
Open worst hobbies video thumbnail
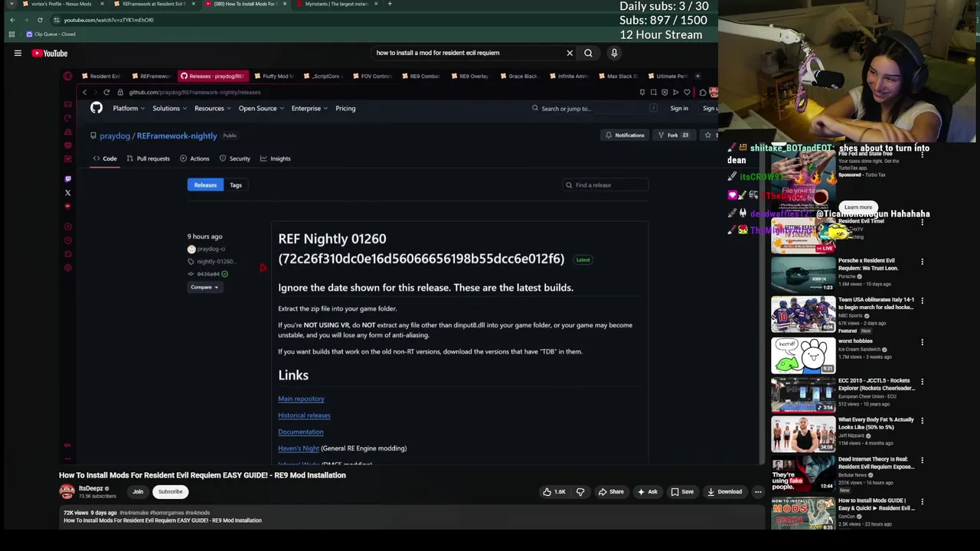(803, 355)
